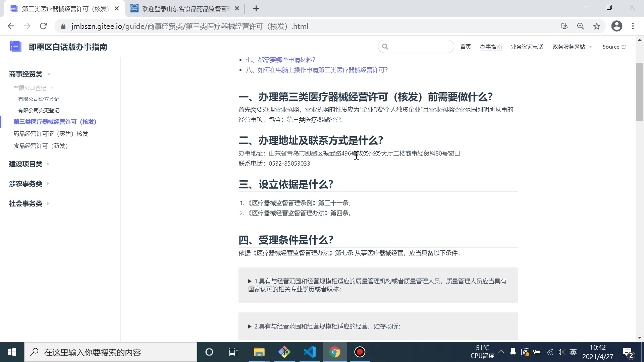
Task: Close the 第三类医疗器械经营许可 tab
Action: [x=117, y=9]
